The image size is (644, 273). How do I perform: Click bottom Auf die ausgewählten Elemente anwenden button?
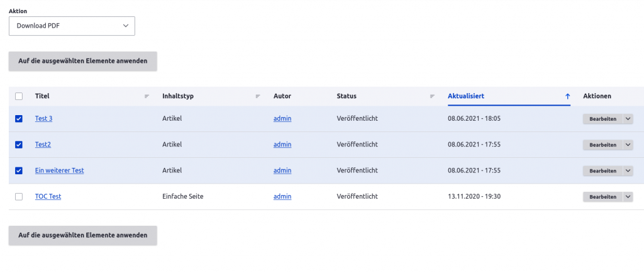pyautogui.click(x=82, y=235)
